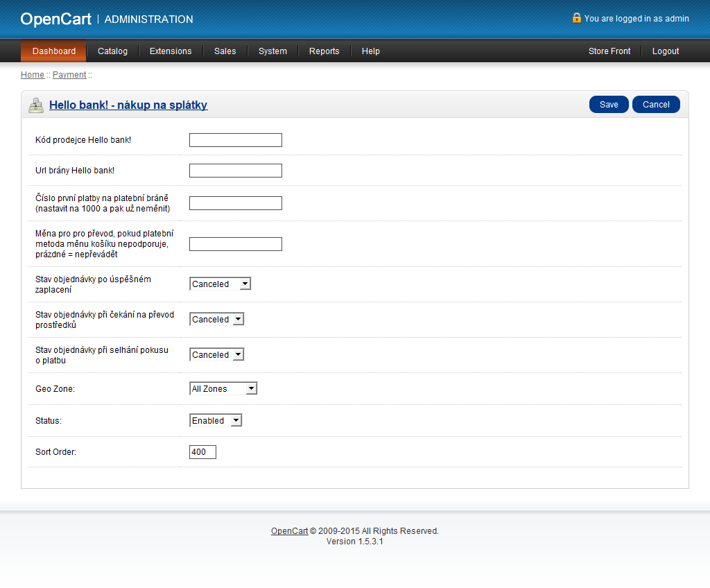Image resolution: width=710 pixels, height=588 pixels.
Task: Open the Catalog menu
Action: 113,51
